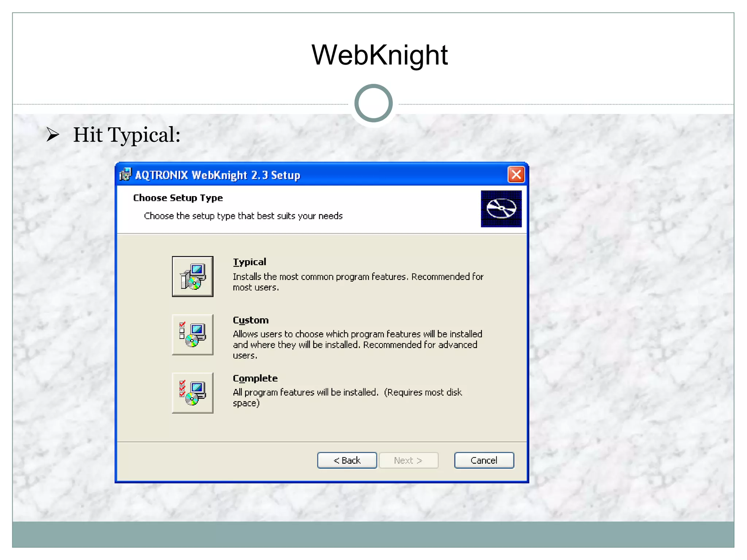
Task: Click the greyed-out Next > button
Action: click(409, 460)
